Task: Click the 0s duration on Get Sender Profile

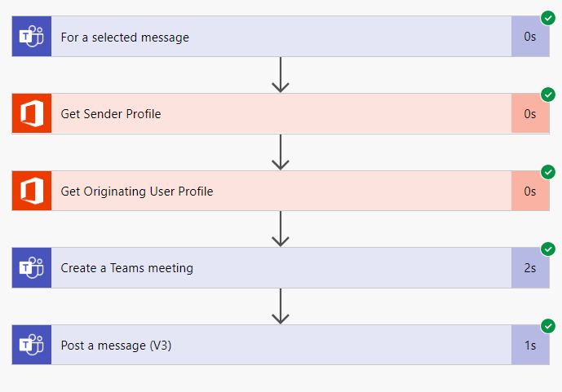Action: pos(530,114)
